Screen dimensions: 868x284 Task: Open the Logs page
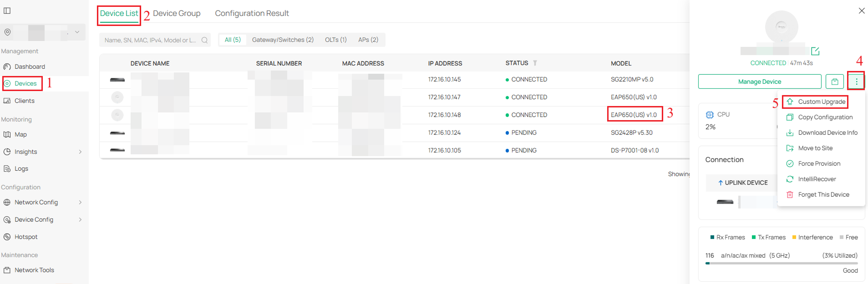pyautogui.click(x=21, y=168)
